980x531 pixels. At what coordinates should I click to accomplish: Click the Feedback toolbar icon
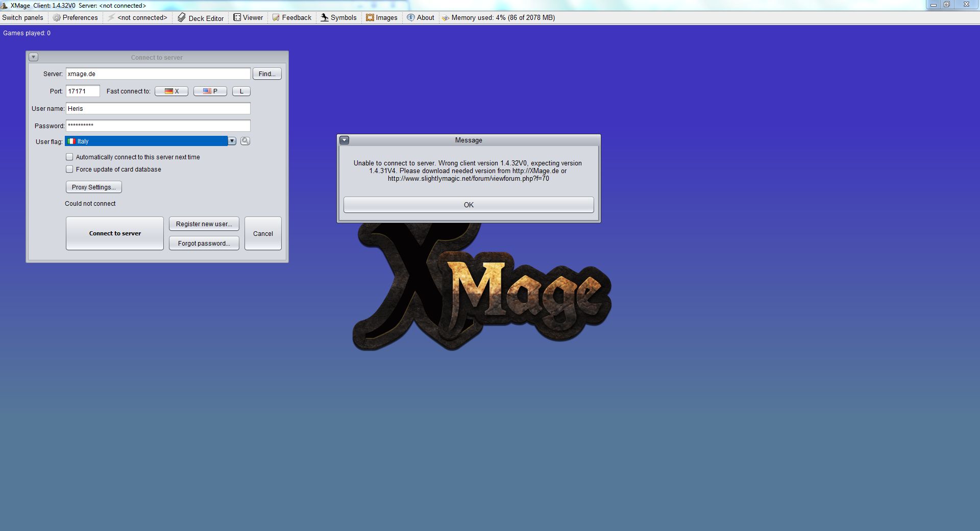(276, 17)
